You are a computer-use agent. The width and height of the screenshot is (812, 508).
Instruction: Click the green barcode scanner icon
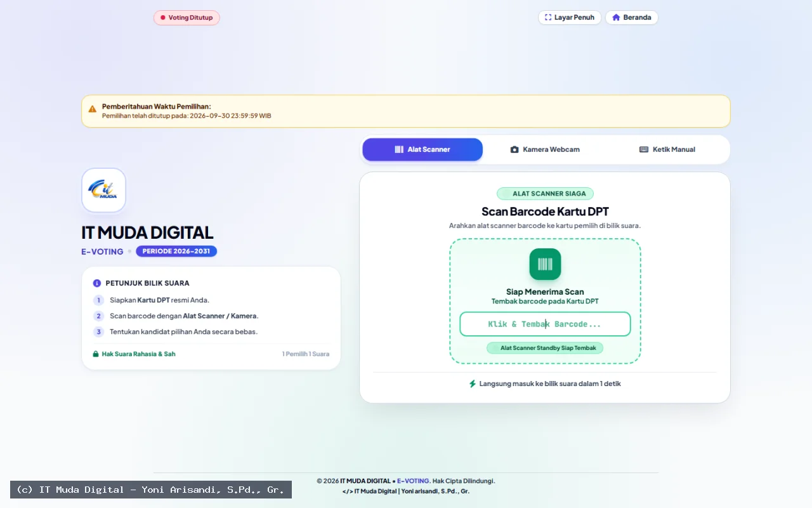pos(545,264)
